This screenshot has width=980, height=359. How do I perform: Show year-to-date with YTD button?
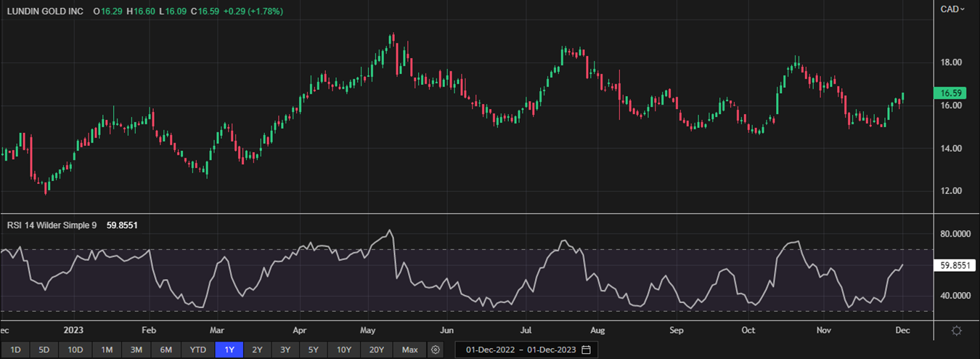point(197,350)
